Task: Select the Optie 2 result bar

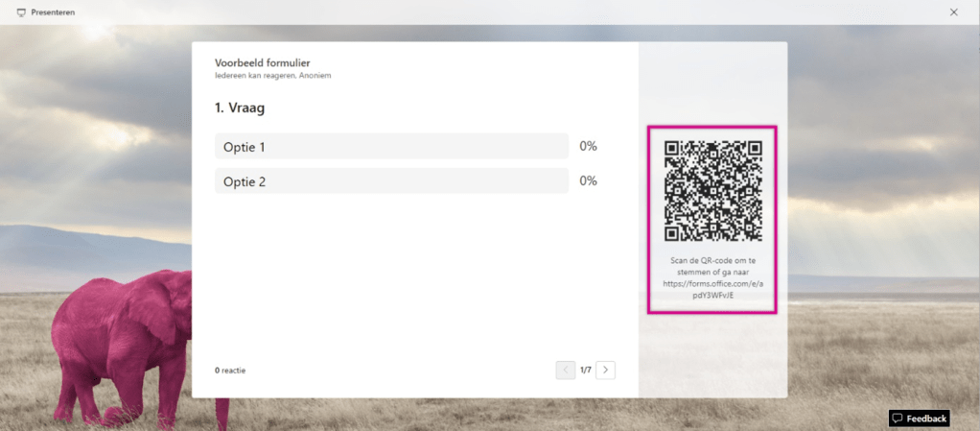Action: coord(391,180)
